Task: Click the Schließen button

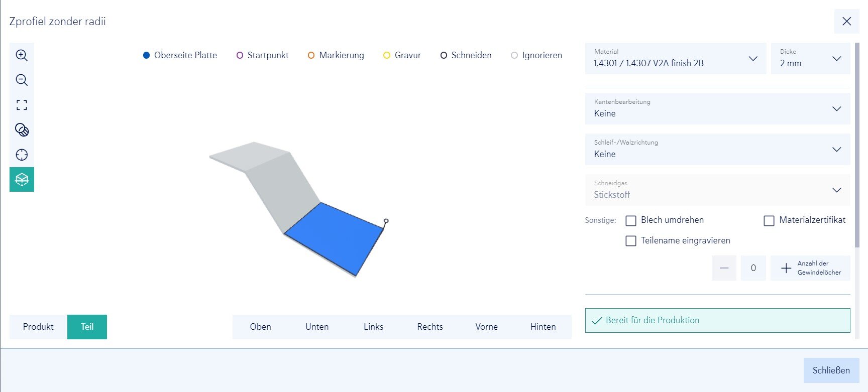Action: pos(831,370)
